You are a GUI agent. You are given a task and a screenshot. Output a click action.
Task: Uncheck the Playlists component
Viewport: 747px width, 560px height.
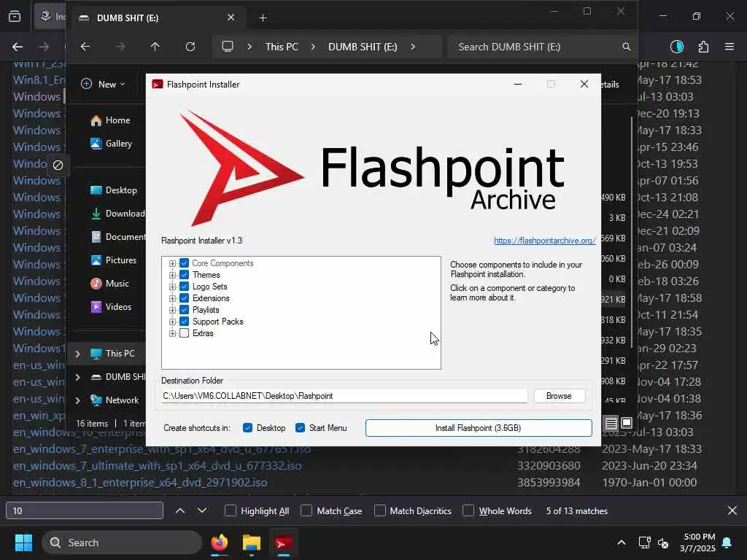(185, 309)
